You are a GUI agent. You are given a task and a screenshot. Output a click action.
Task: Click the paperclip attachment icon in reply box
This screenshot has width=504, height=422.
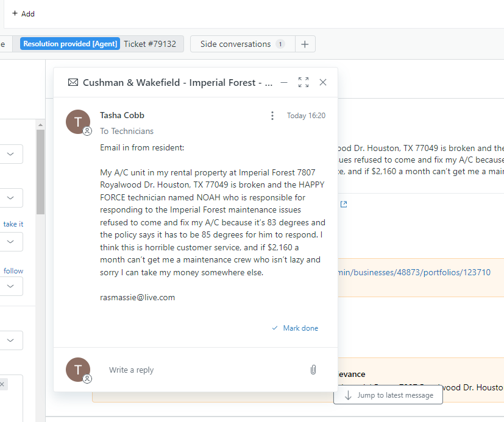313,370
